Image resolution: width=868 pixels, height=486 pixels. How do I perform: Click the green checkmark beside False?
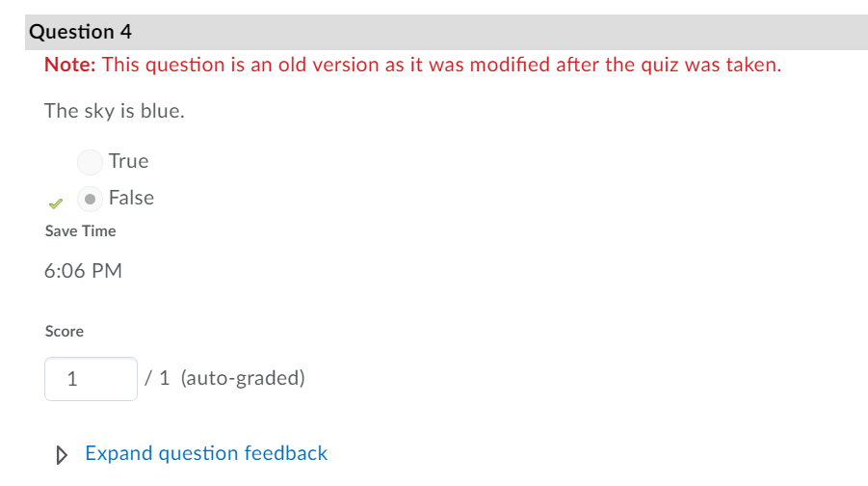[55, 203]
